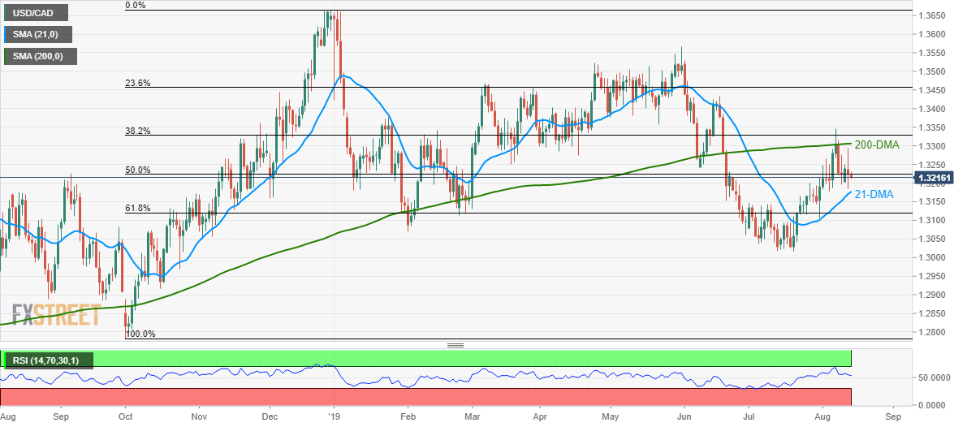Image resolution: width=980 pixels, height=427 pixels.
Task: Click the 0.0% Fibonacci level label
Action: click(x=135, y=5)
